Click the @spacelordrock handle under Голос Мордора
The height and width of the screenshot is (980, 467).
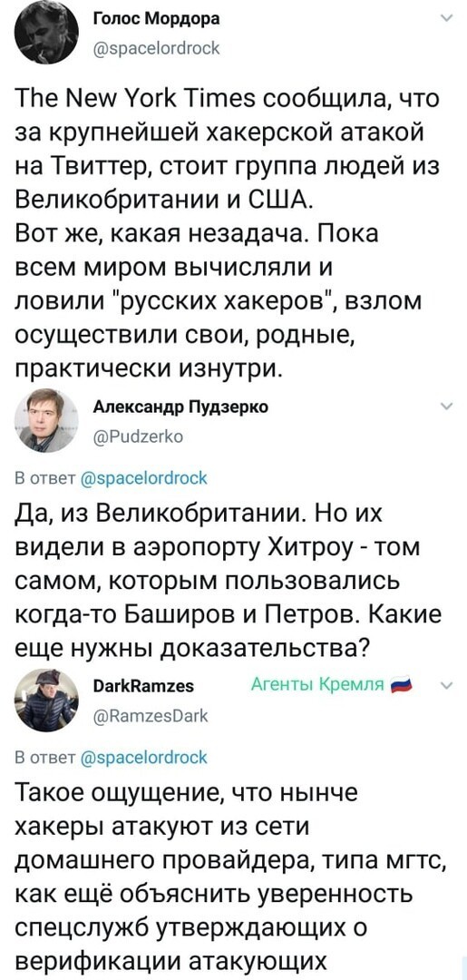pyautogui.click(x=156, y=47)
